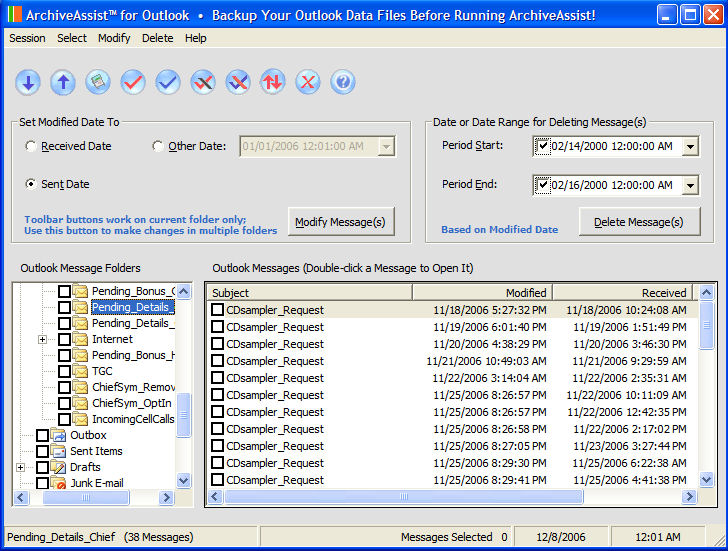Click the red checkmark toolbar icon
The width and height of the screenshot is (728, 551).
(133, 83)
